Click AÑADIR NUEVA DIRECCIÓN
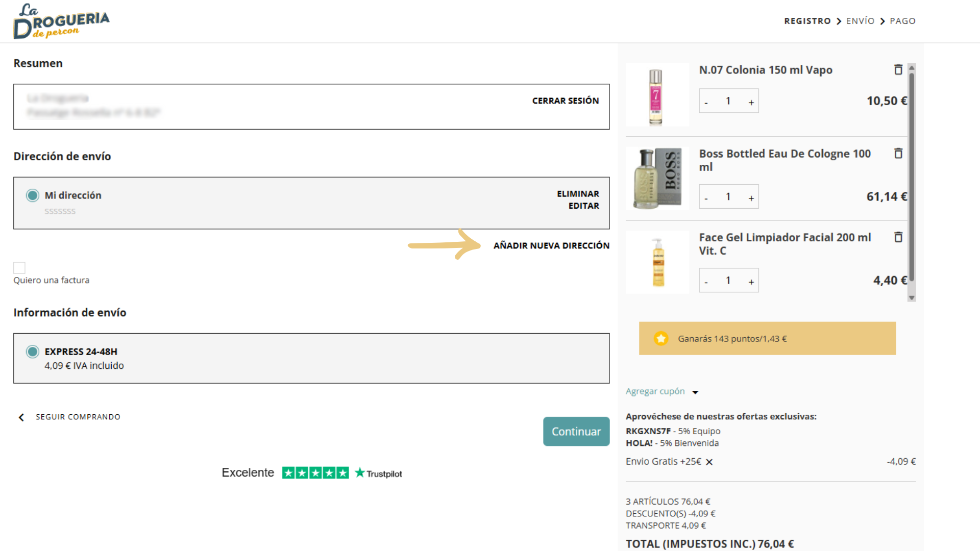 [551, 245]
